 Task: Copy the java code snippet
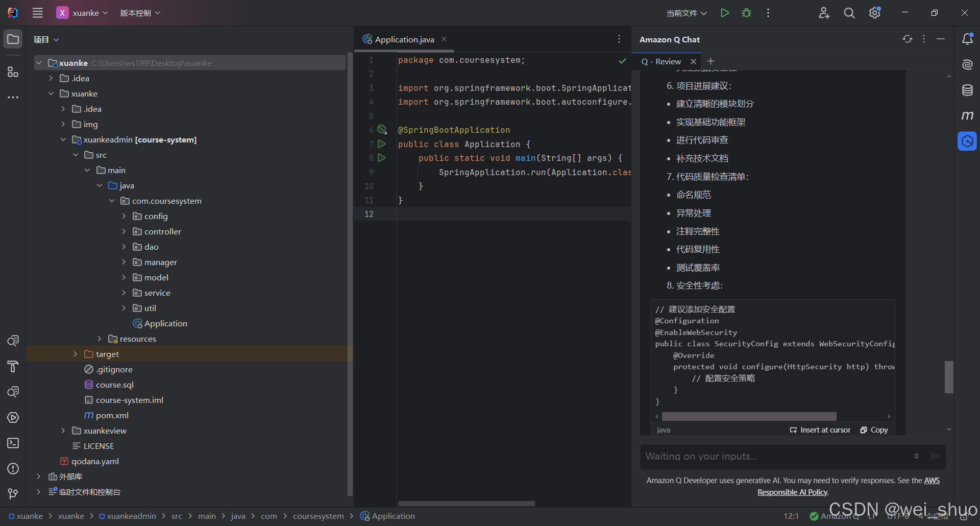click(874, 430)
